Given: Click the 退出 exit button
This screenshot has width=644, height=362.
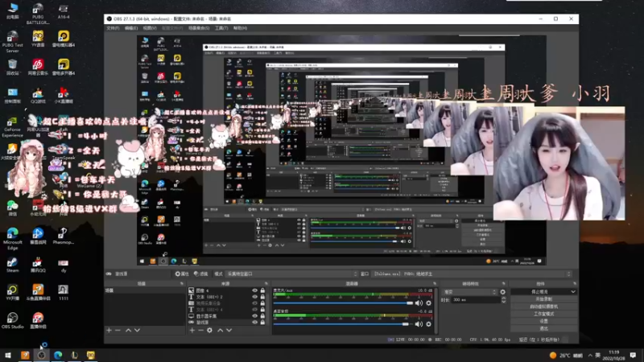Looking at the screenshot, I should point(544,329).
